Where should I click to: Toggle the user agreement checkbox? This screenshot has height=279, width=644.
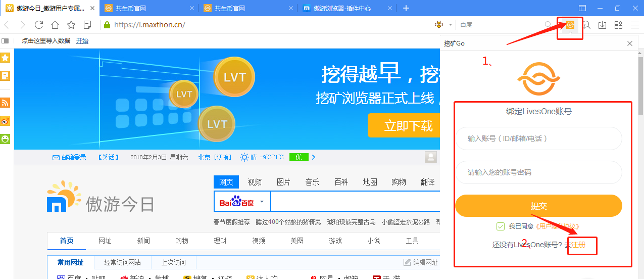coord(501,226)
